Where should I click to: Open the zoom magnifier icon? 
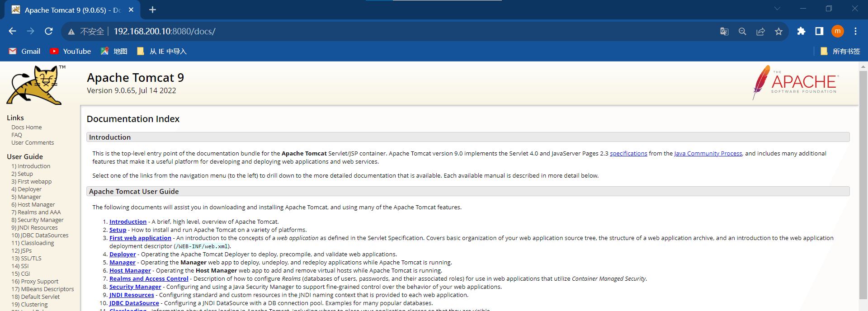click(x=742, y=31)
